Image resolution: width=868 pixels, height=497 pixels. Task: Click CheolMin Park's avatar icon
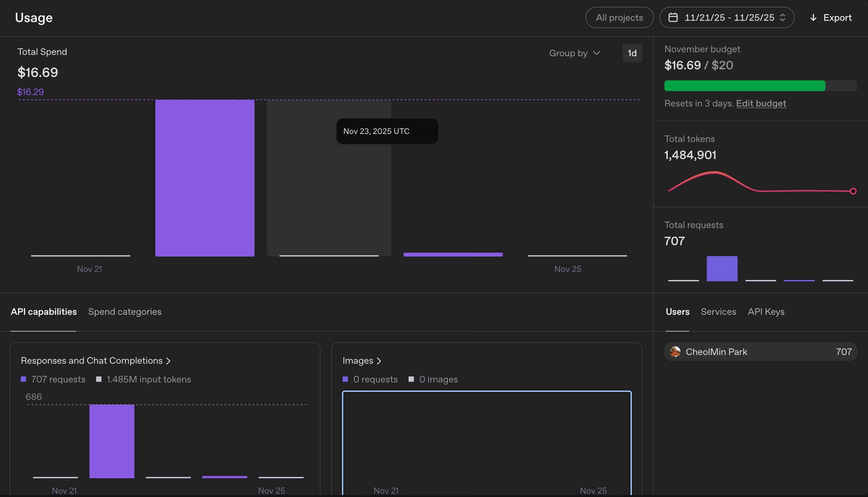point(675,352)
